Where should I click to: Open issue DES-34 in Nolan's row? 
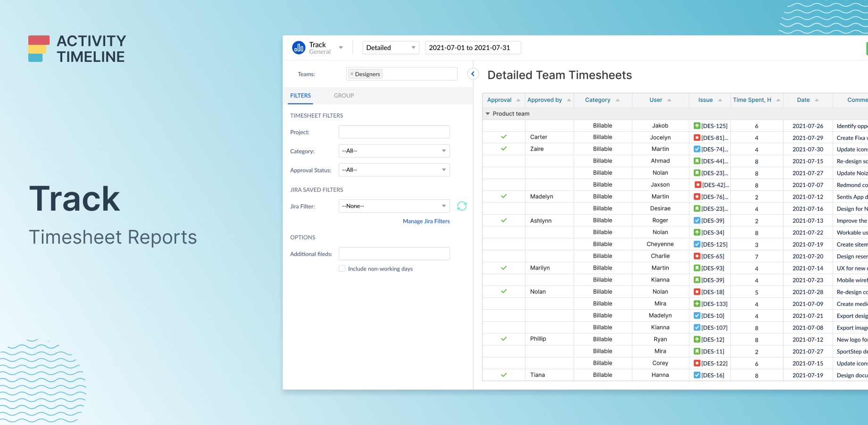pos(713,233)
